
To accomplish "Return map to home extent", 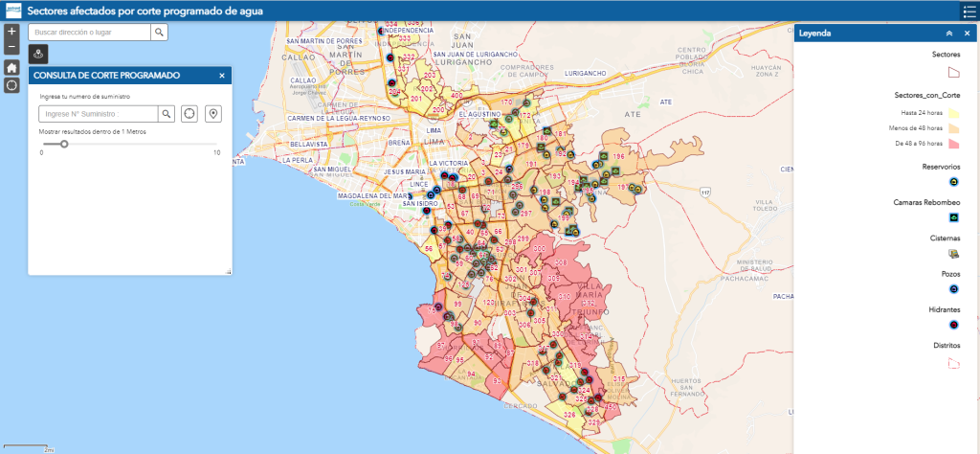I will [x=11, y=67].
